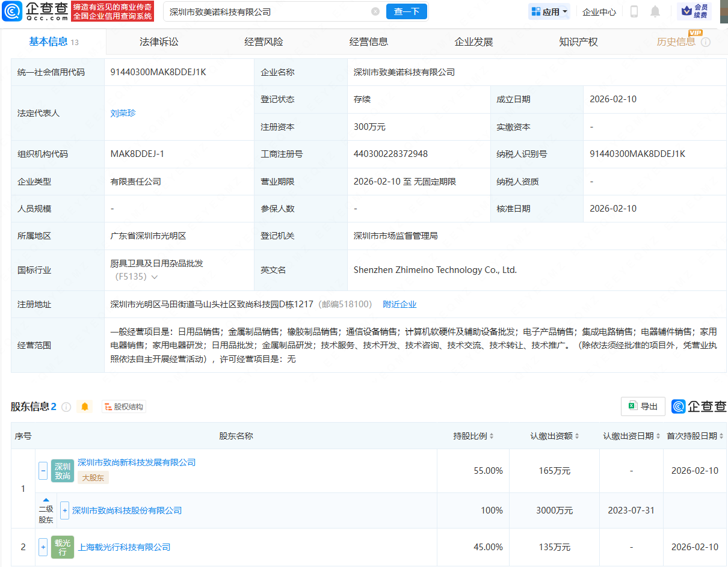Open the mobile phone app icon

(634, 11)
